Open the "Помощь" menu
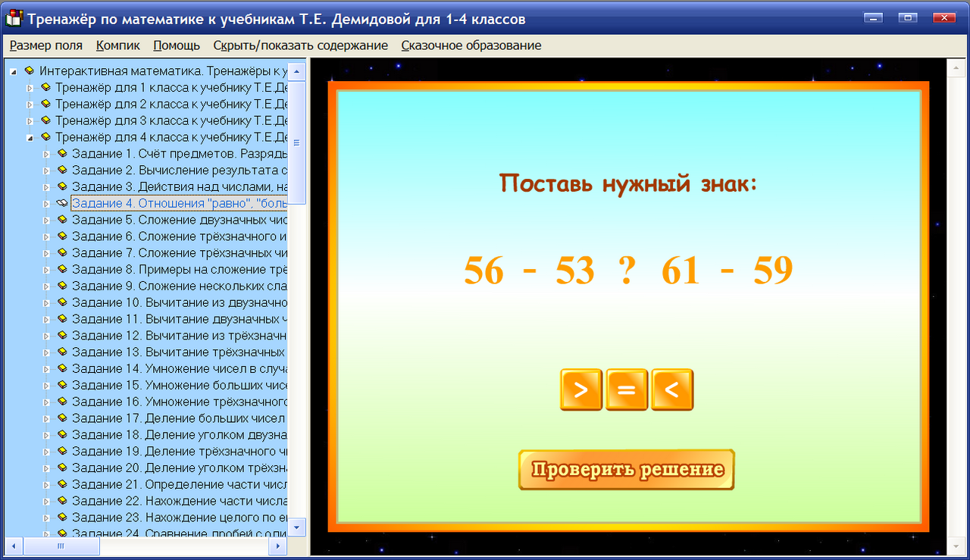 tap(176, 45)
